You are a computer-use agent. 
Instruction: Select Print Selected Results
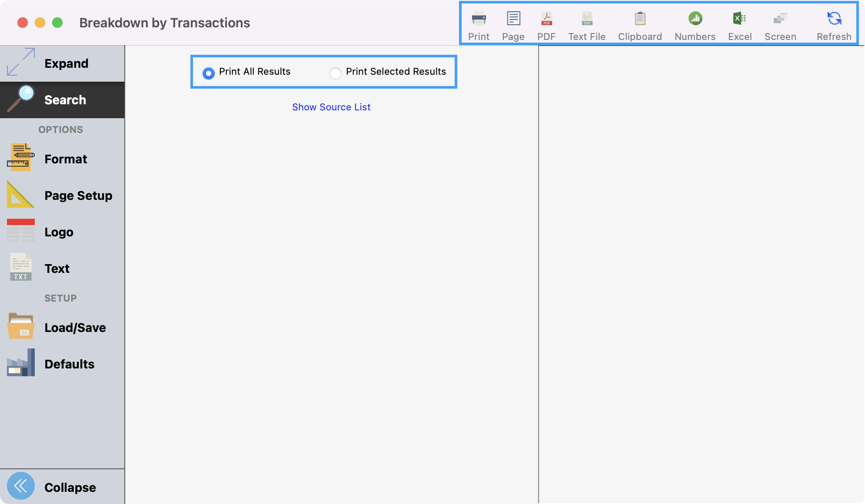(x=336, y=73)
